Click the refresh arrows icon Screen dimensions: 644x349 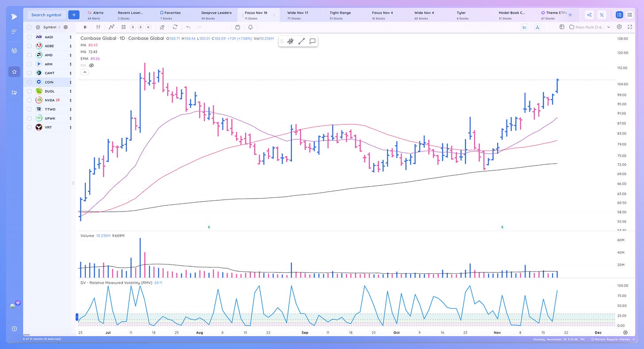coord(175,27)
